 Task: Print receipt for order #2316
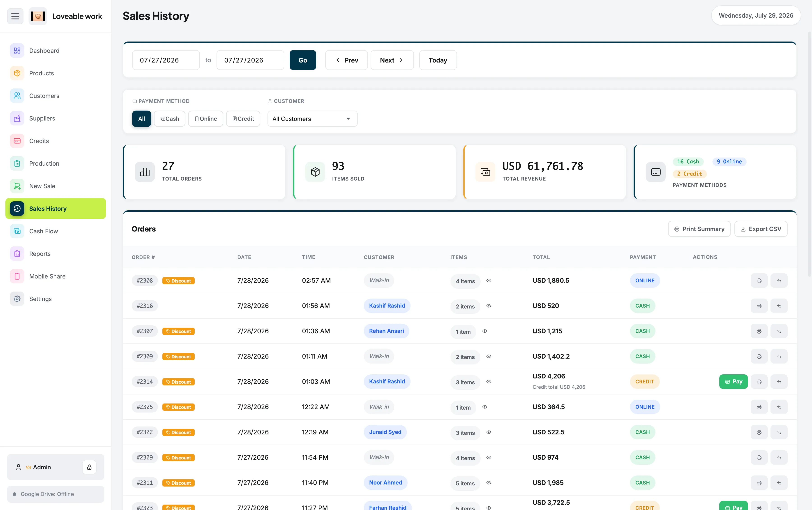click(x=759, y=306)
